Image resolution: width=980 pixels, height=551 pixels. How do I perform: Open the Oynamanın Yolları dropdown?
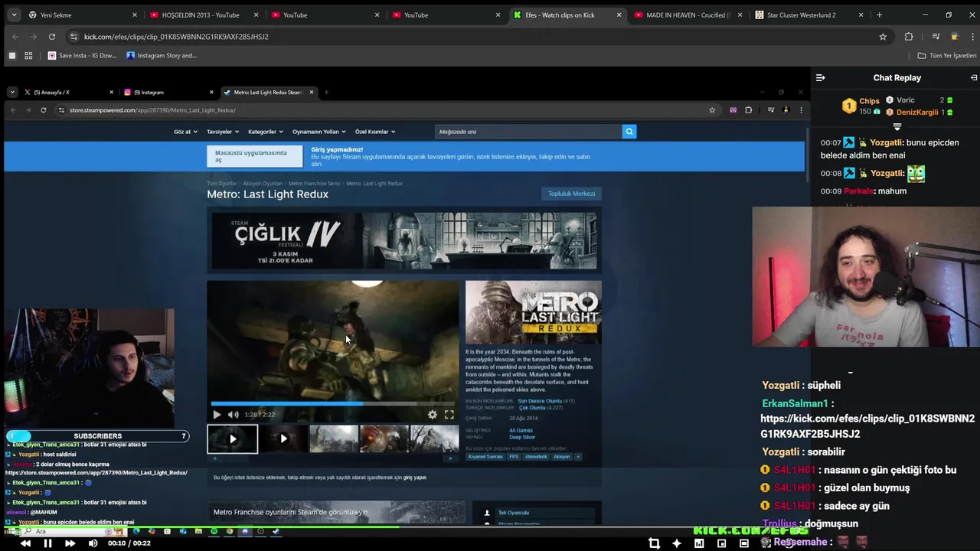click(x=318, y=132)
